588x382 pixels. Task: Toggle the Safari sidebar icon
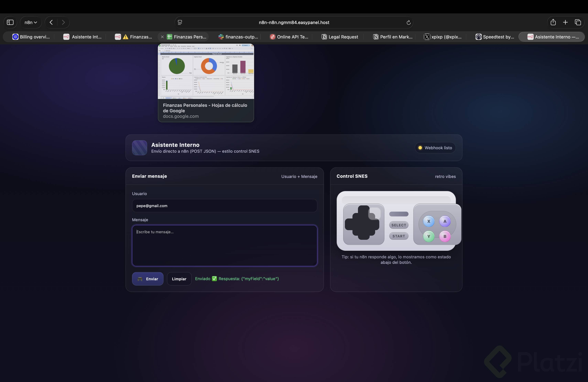[x=10, y=23]
